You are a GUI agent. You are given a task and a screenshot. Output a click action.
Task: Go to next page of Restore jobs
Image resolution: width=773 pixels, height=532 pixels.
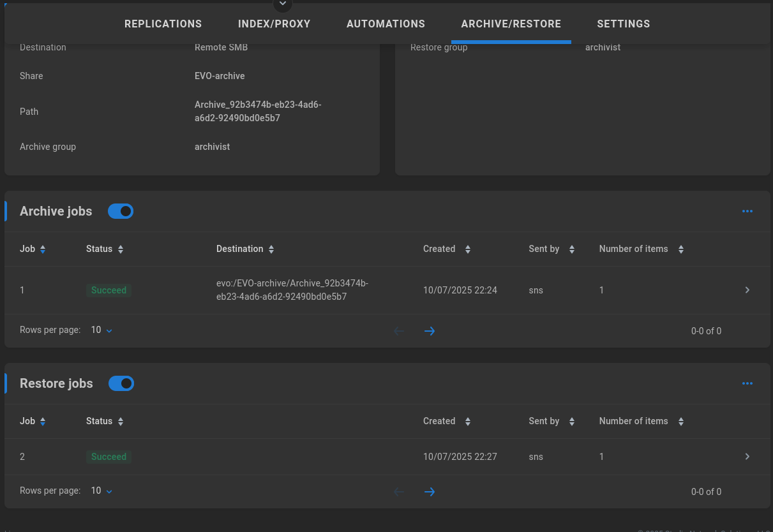(430, 492)
